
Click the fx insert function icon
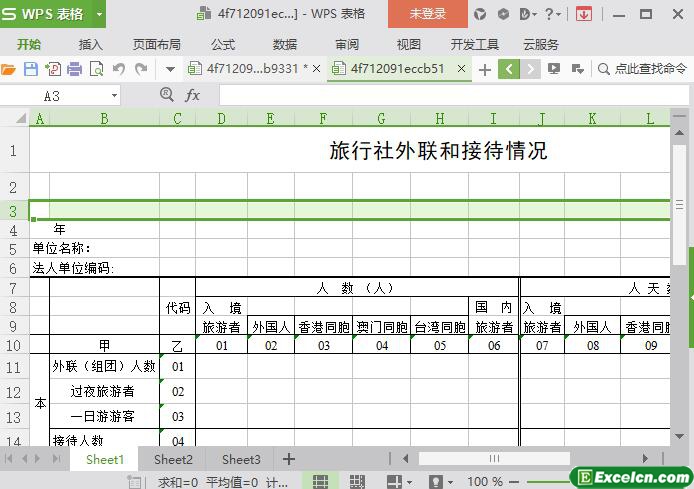(192, 95)
